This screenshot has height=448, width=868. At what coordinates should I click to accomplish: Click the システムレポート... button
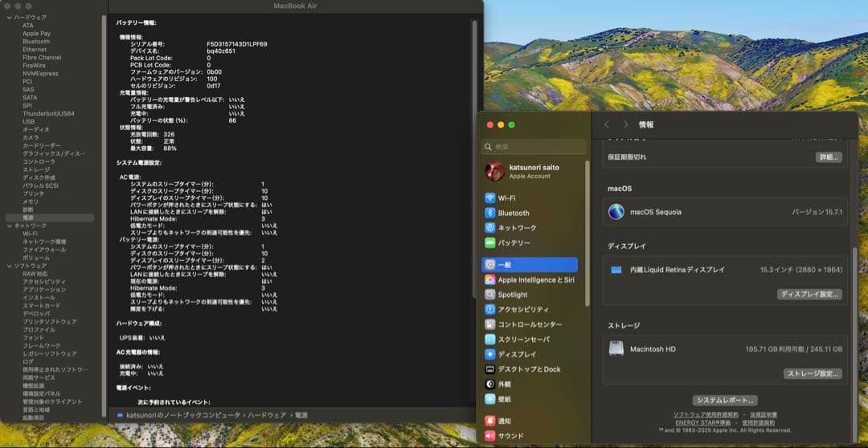724,400
